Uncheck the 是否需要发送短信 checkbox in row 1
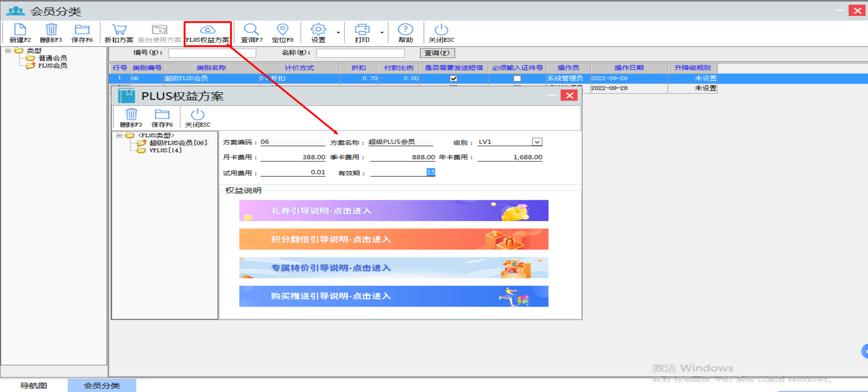 [x=453, y=79]
